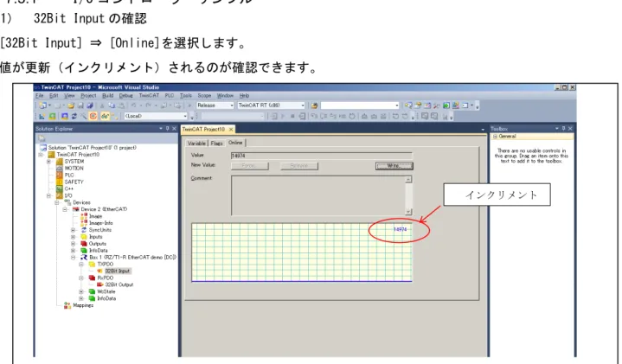
Task: Open the Tools menu
Action: click(x=186, y=96)
